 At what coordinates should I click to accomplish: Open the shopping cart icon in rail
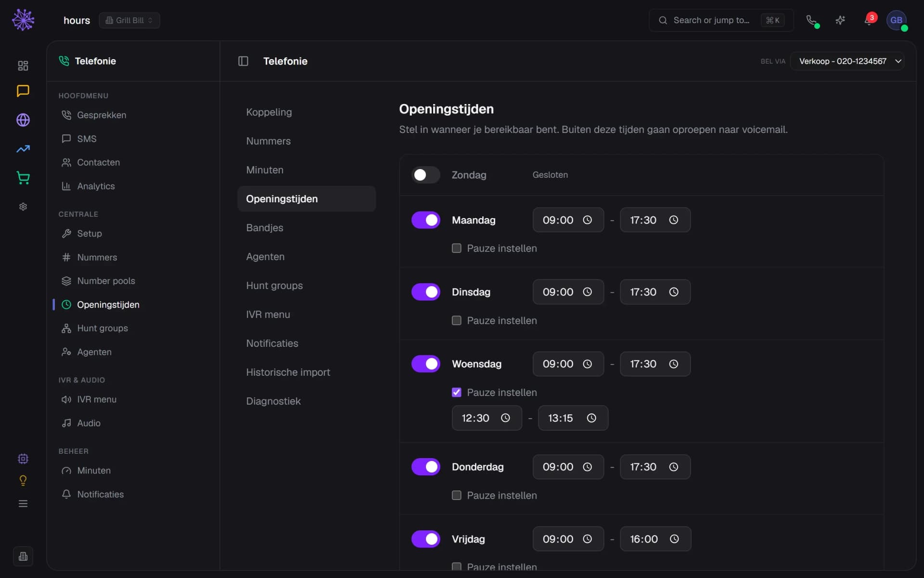[23, 178]
